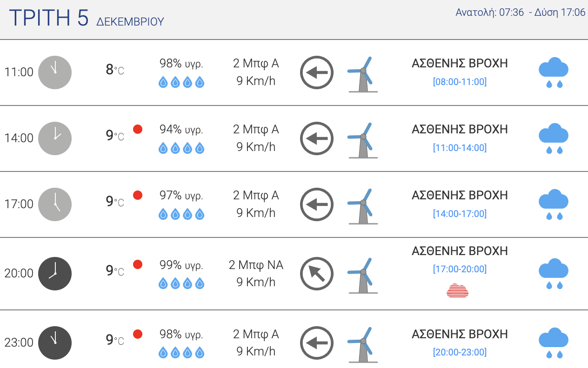The height and width of the screenshot is (368, 588).
Task: Click the windmill icon in the 17:00 row
Action: (362, 206)
